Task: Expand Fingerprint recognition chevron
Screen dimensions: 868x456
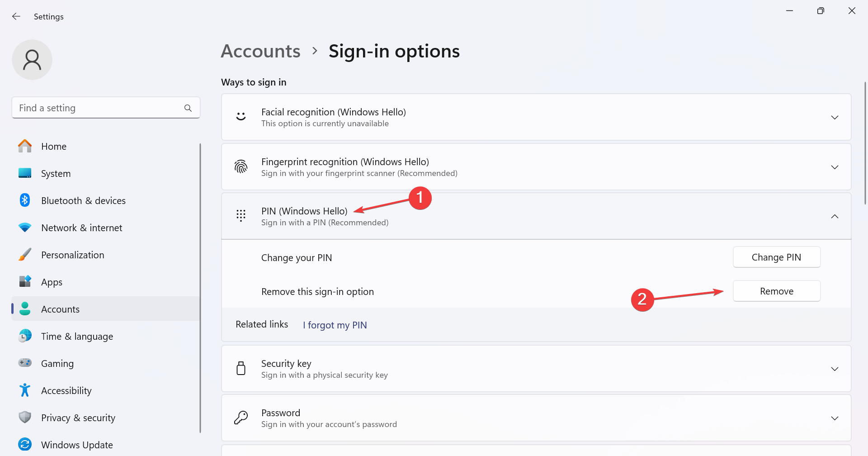Action: pos(835,167)
